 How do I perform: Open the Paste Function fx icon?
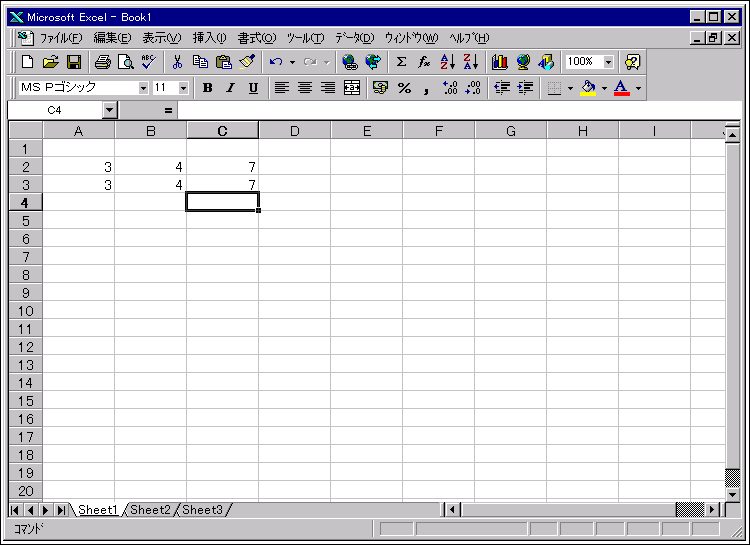424,62
